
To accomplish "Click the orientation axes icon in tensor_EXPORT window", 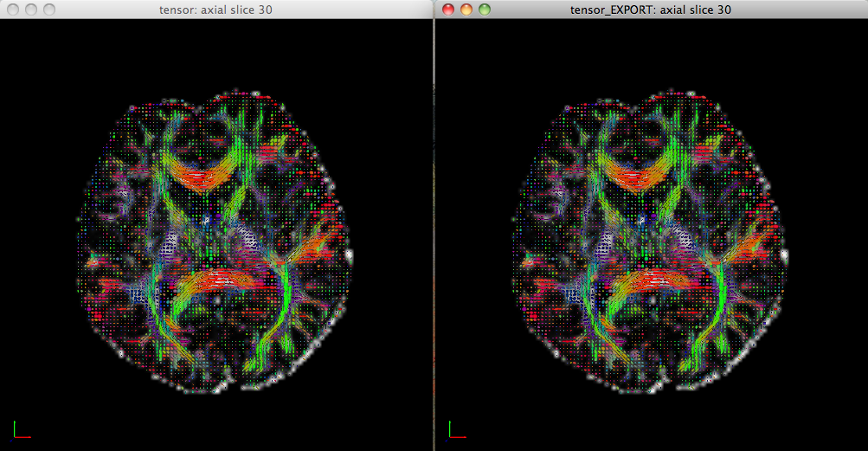I will tap(456, 428).
